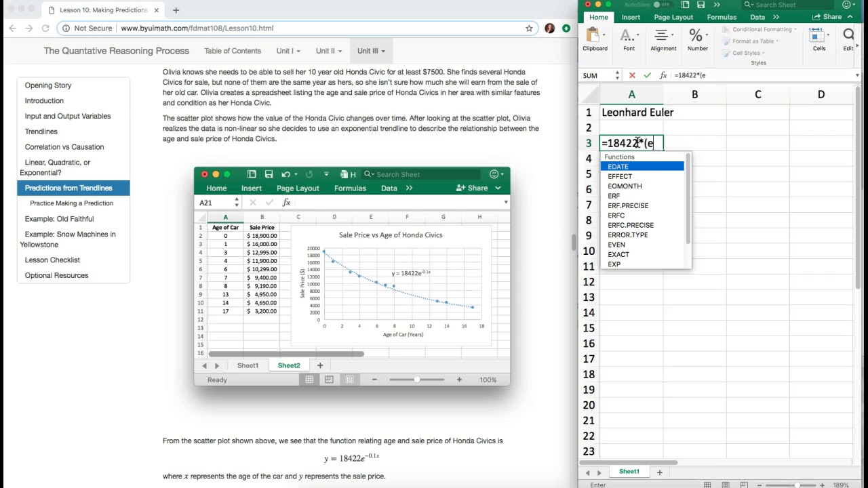Click the browser address bar URL
Viewport: 868px width, 488px height.
(x=197, y=28)
